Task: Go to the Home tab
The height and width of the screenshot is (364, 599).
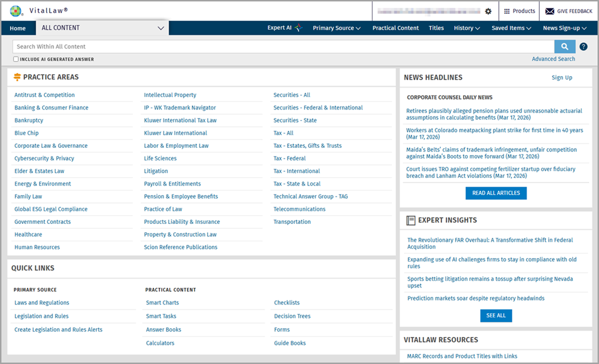Action: [x=17, y=28]
